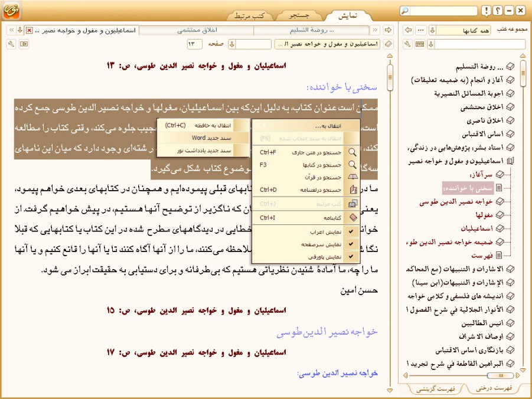Click the left arrow button beside the book collection selector

click(408, 30)
